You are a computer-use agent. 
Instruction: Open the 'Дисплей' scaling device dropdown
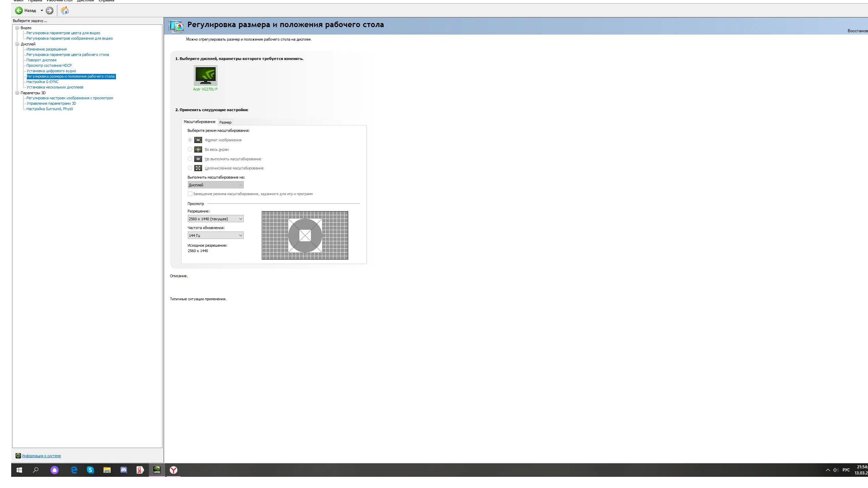coord(216,185)
